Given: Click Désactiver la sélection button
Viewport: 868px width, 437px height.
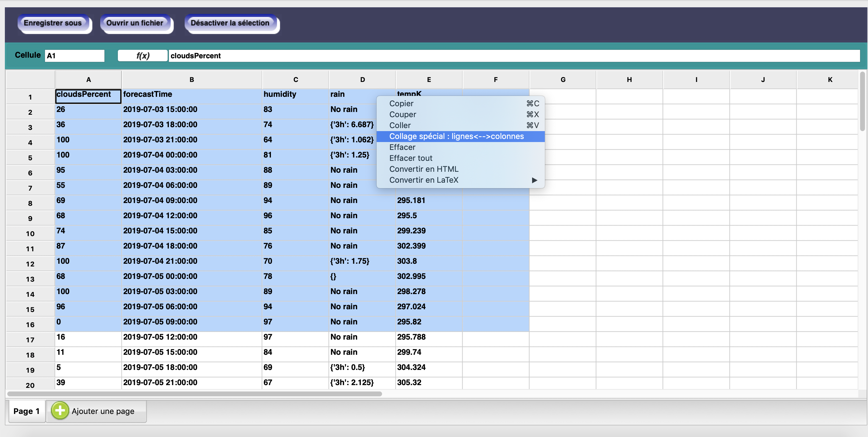Looking at the screenshot, I should (x=231, y=24).
